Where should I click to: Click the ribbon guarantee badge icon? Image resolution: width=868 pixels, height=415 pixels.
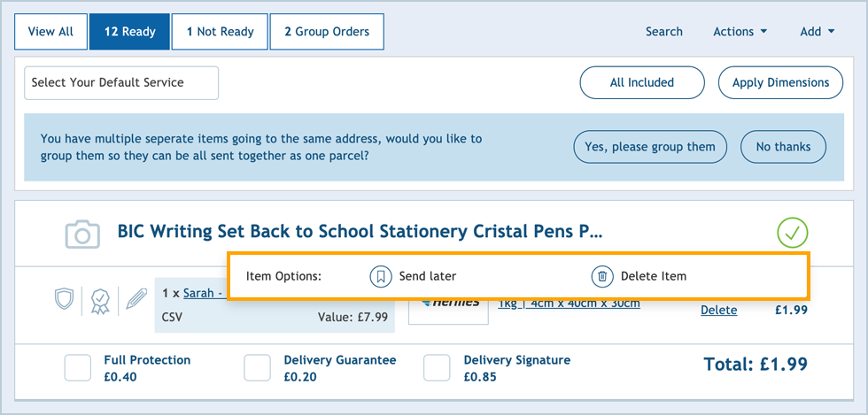[99, 301]
